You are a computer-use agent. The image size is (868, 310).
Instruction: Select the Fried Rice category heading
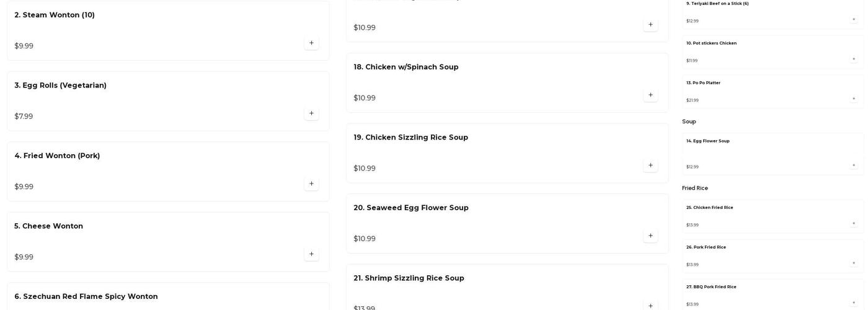[x=695, y=188]
